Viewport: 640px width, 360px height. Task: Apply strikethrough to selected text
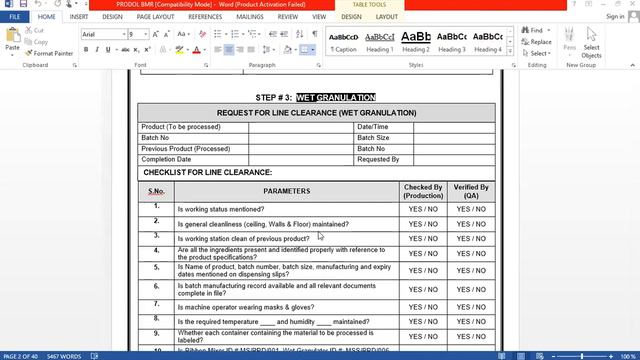pyautogui.click(x=125, y=50)
